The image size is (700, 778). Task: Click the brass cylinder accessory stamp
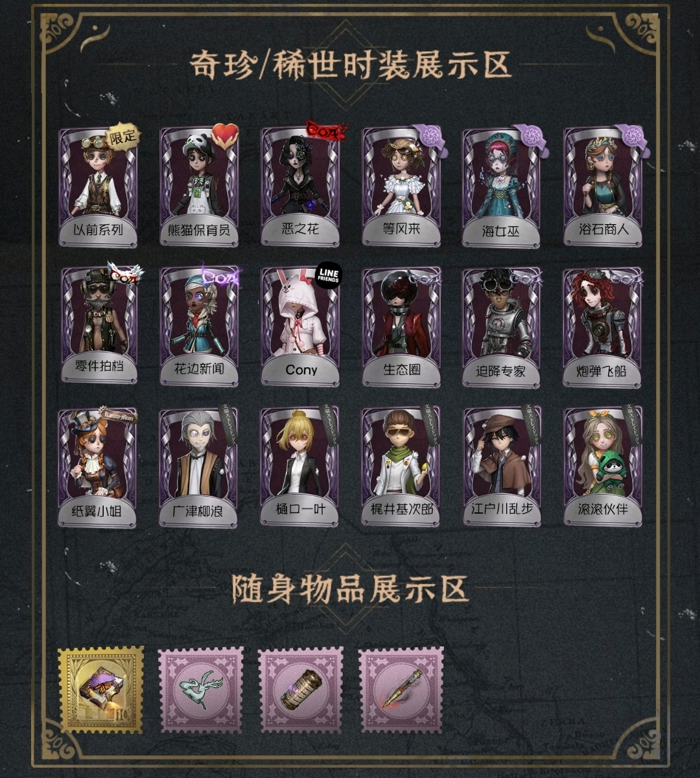click(301, 690)
